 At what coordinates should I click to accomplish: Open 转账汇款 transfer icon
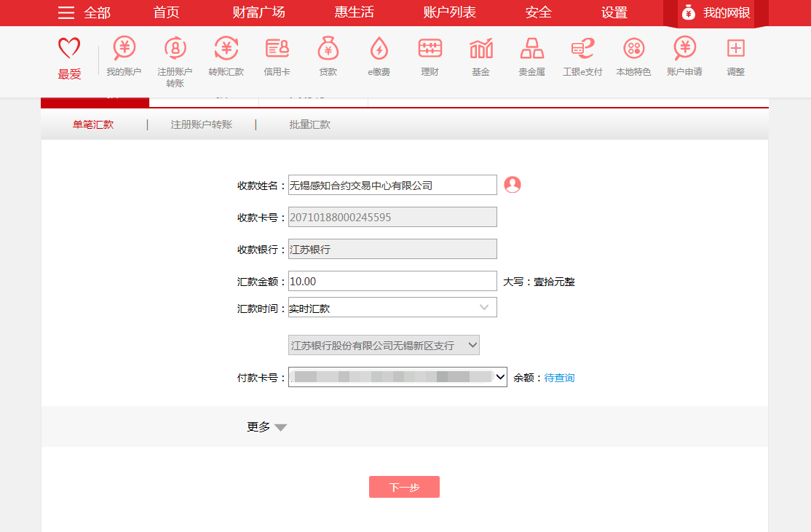226,48
